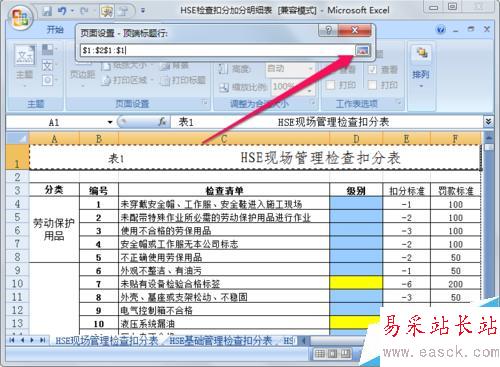This screenshot has height=367, width=500.
Task: Select the HSE基础管理检查扣分表 sheet tab
Action: tap(221, 340)
